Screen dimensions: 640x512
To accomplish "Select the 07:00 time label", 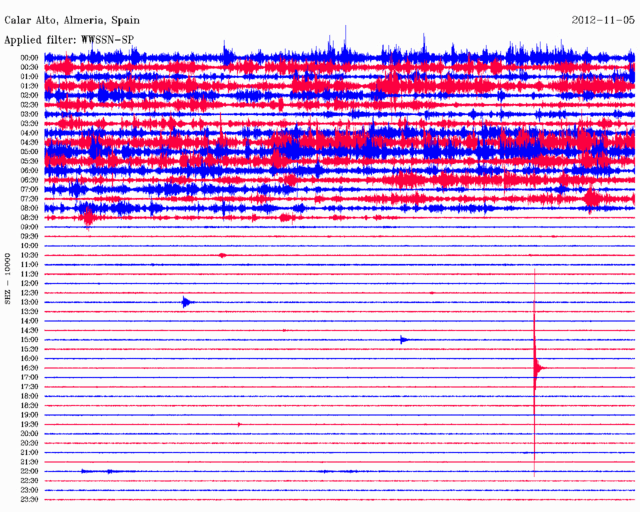I will point(29,189).
